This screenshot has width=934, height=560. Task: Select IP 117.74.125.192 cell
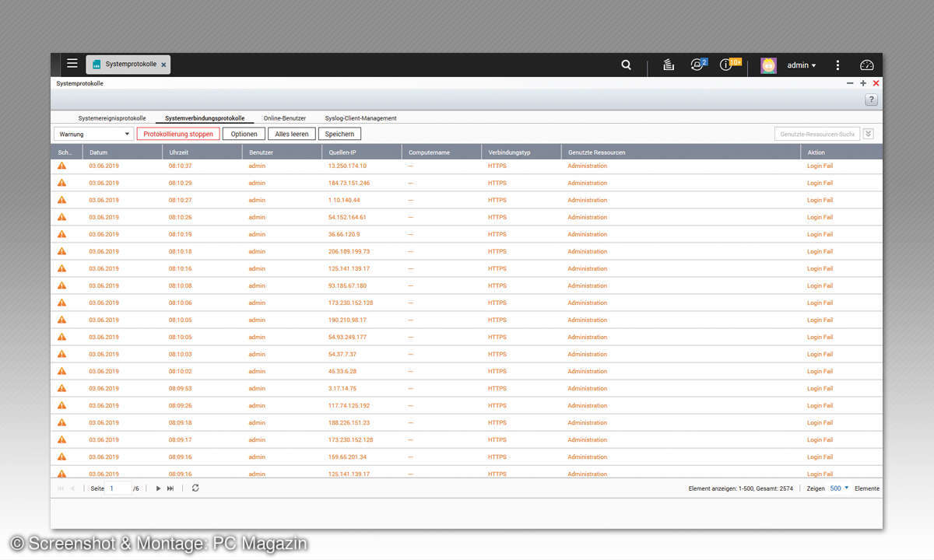(x=349, y=405)
